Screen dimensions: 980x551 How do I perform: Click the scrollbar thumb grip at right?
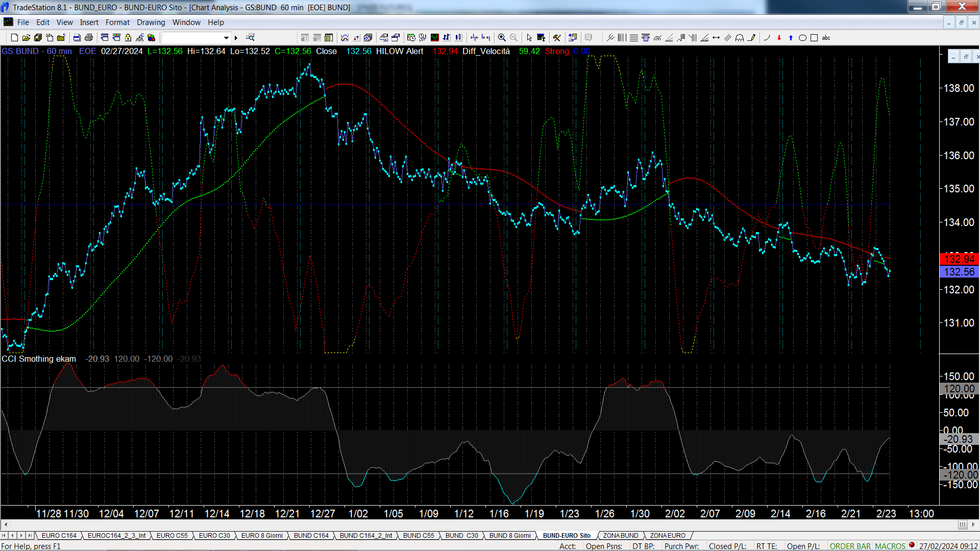point(963,524)
